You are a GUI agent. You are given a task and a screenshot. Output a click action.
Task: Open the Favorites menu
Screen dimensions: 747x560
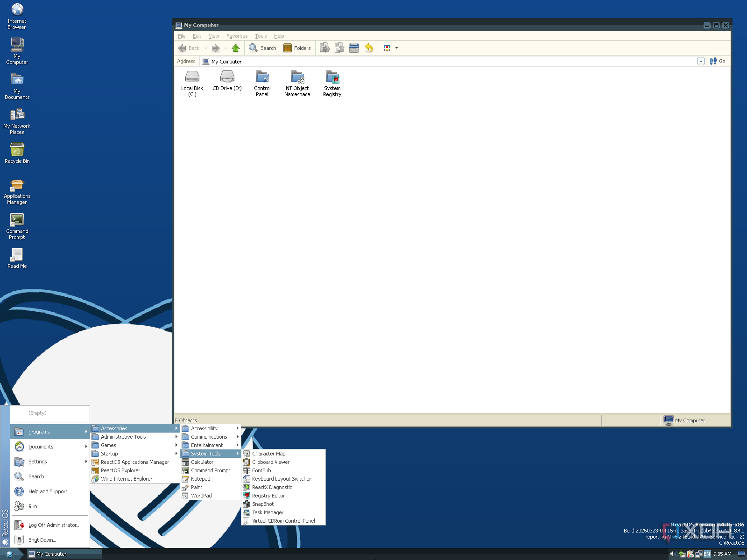(237, 36)
